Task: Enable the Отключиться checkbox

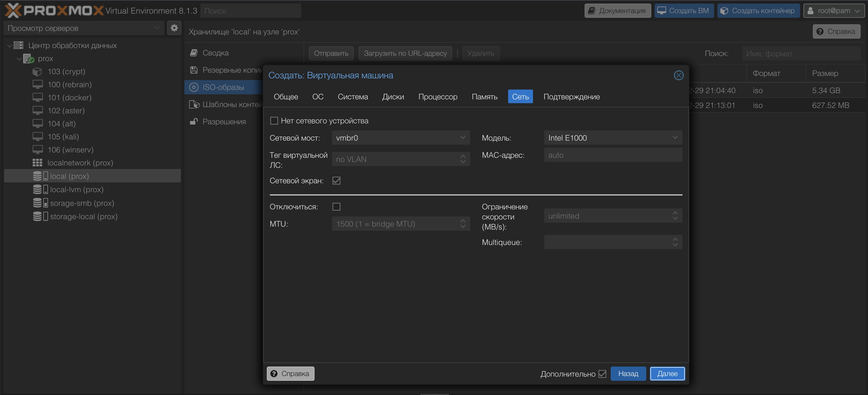Action: [336, 207]
